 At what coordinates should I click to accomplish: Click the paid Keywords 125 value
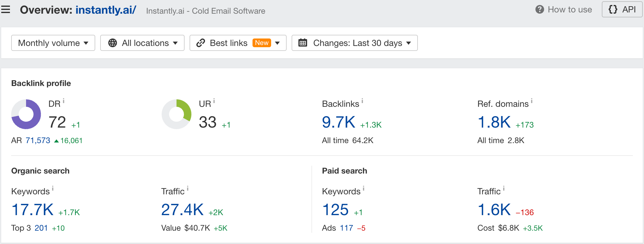336,210
